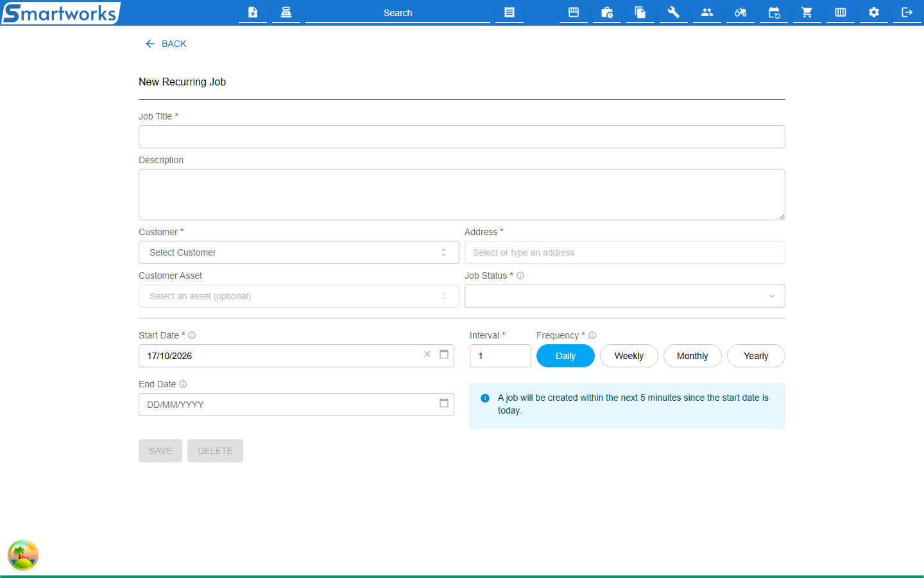Viewport: 924px width, 578px height.
Task: Click the logout icon
Action: [907, 12]
